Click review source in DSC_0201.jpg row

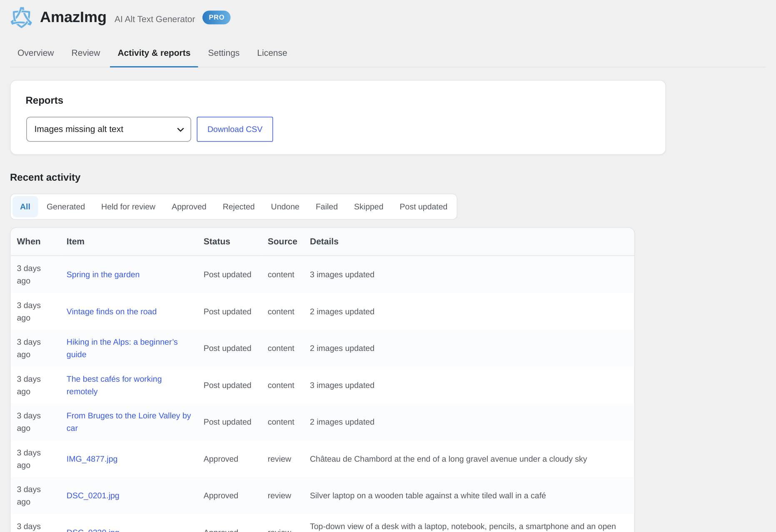coord(279,495)
